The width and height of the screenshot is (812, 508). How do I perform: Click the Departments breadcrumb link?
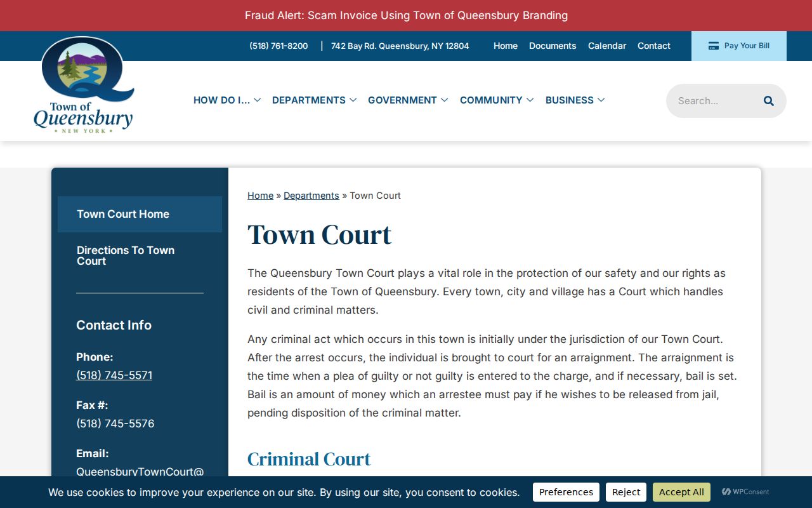[311, 196]
